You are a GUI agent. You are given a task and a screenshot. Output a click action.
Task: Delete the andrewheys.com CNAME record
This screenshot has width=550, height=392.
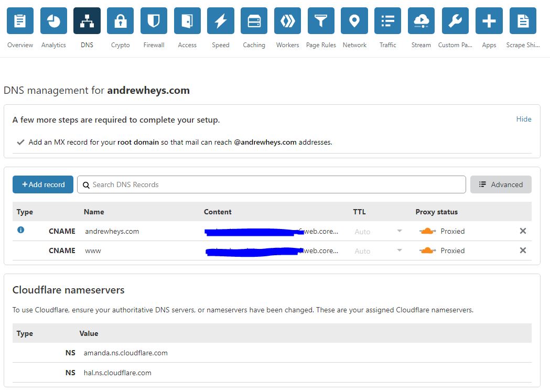[x=523, y=231]
